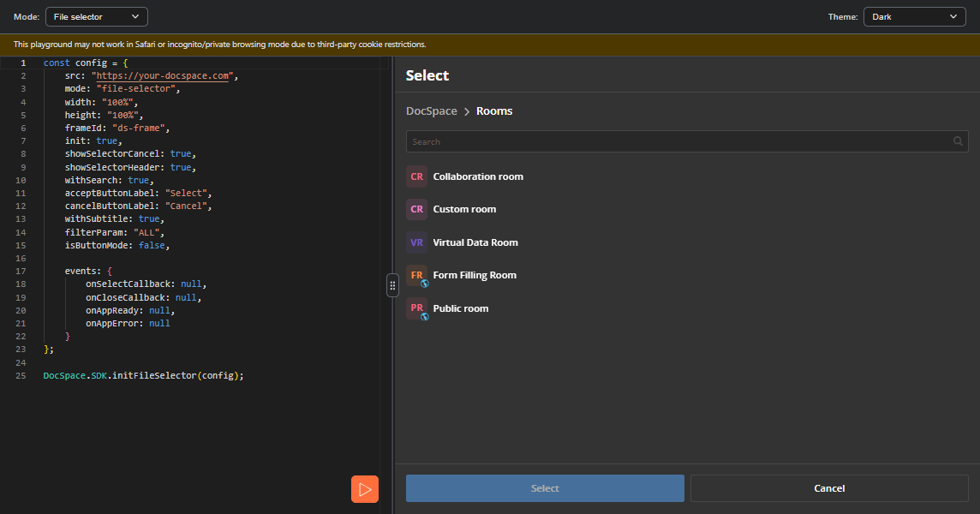
Task: Click the Cancel button
Action: pos(829,488)
